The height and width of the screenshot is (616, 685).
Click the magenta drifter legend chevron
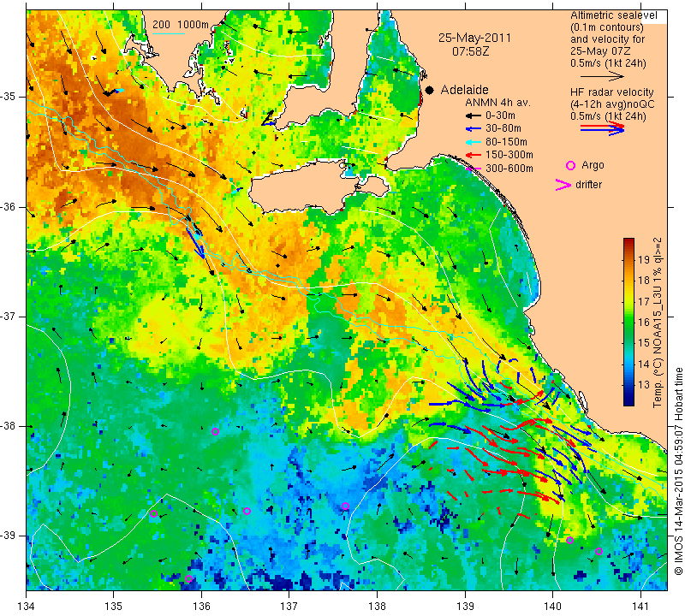click(x=563, y=185)
